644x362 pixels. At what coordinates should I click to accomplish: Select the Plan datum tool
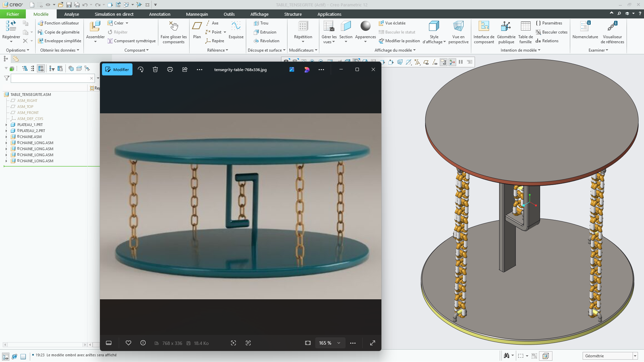pos(197,26)
